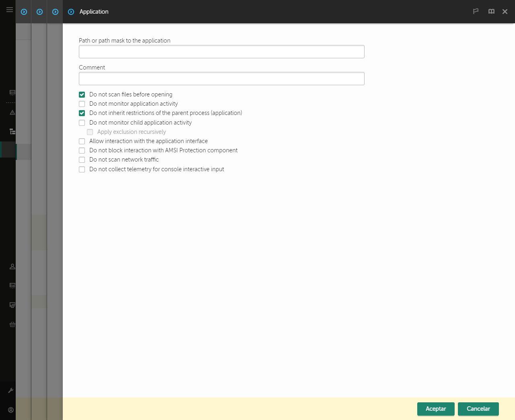
Task: Close the Application panel
Action: 505,12
